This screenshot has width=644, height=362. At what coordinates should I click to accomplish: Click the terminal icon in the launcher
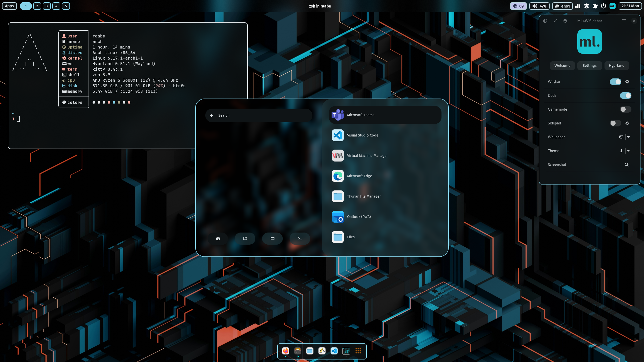click(x=300, y=239)
